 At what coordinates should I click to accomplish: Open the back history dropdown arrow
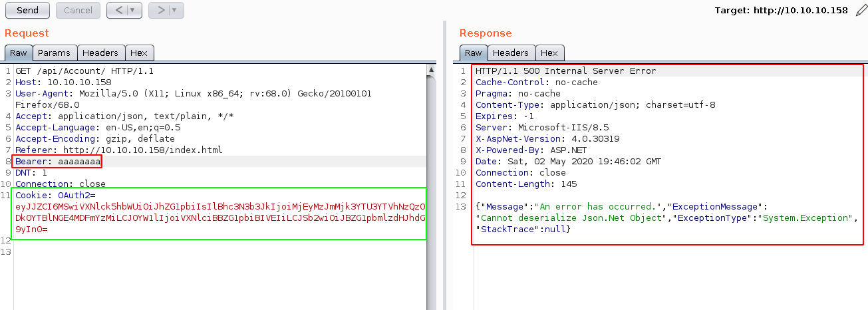pyautogui.click(x=132, y=10)
